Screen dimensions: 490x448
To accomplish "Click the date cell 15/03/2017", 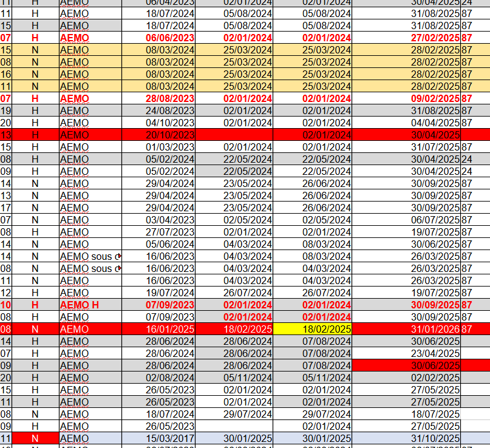I will click(x=170, y=438).
